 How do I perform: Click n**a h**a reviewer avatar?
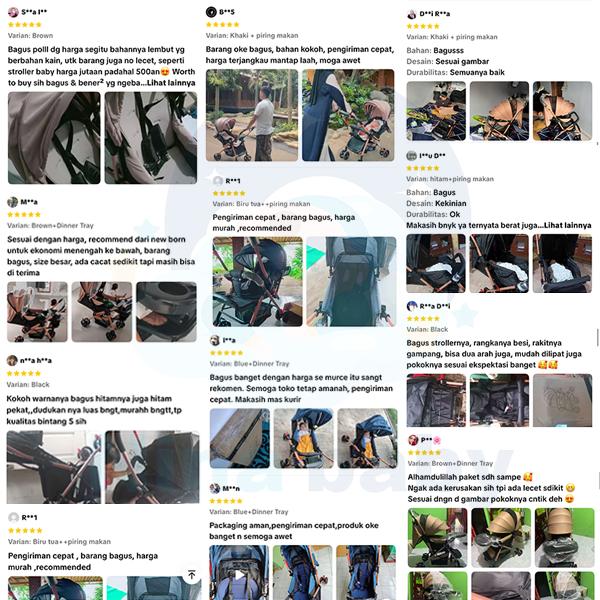click(x=12, y=360)
